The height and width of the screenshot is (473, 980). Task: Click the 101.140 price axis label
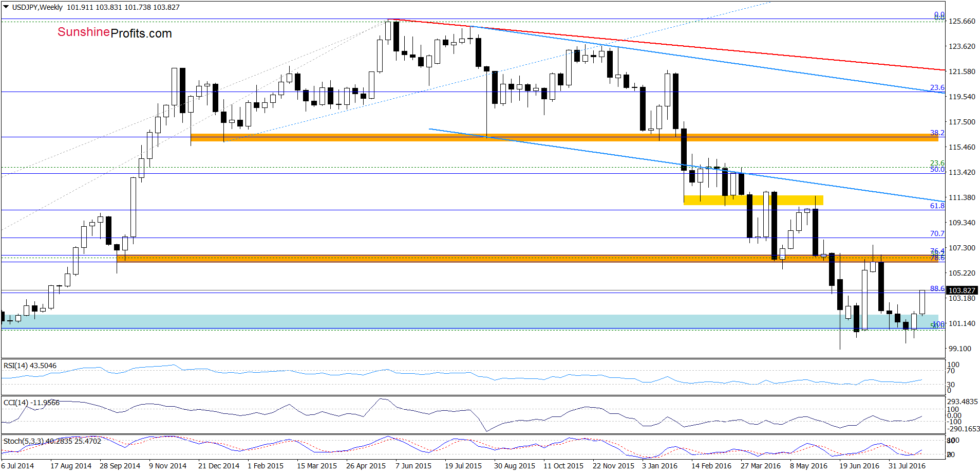click(962, 323)
